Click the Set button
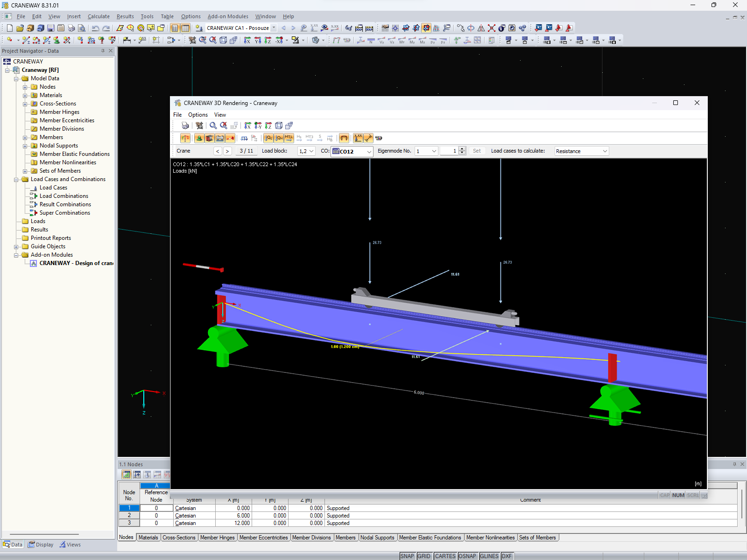The width and height of the screenshot is (747, 560). pos(477,151)
